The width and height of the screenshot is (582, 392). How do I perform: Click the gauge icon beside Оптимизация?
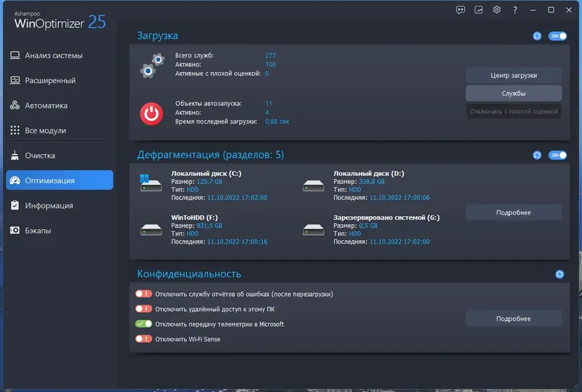point(15,180)
